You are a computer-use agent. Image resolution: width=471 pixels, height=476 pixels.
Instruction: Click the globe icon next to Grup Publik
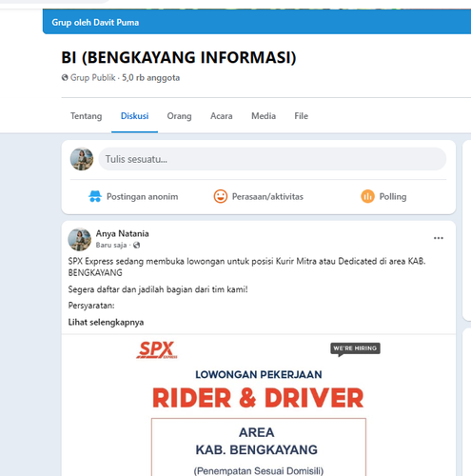pyautogui.click(x=65, y=77)
